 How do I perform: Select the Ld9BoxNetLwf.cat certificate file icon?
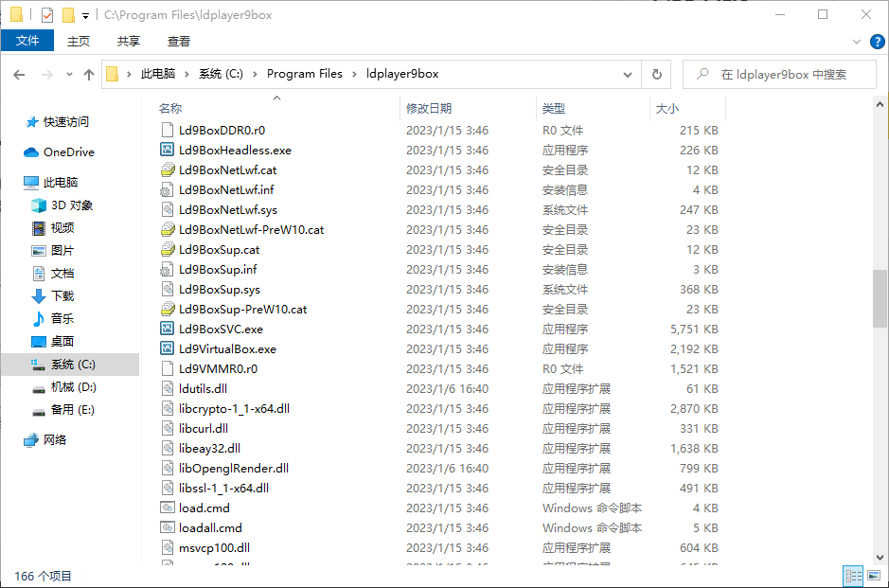(168, 170)
